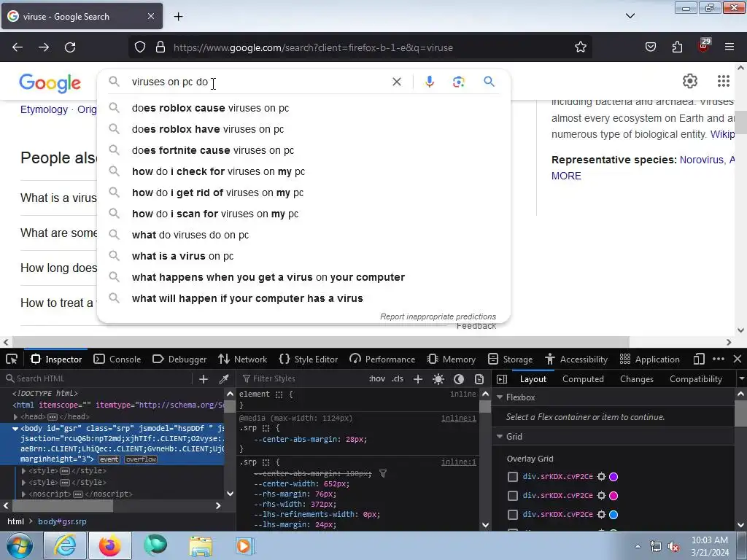Open the Extensions puzzle icon
Screen dimensions: 747x560
click(677, 47)
